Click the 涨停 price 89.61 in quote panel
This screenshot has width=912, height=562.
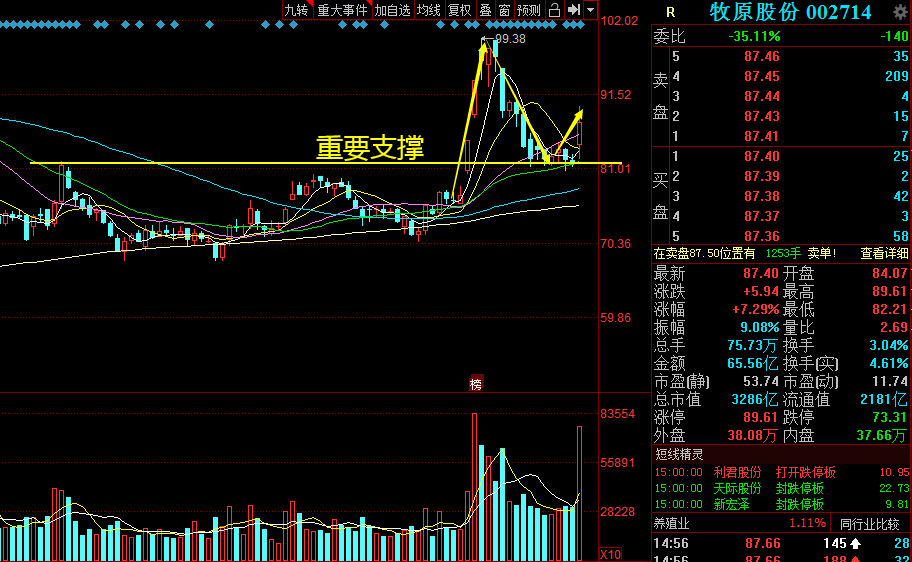pyautogui.click(x=761, y=417)
